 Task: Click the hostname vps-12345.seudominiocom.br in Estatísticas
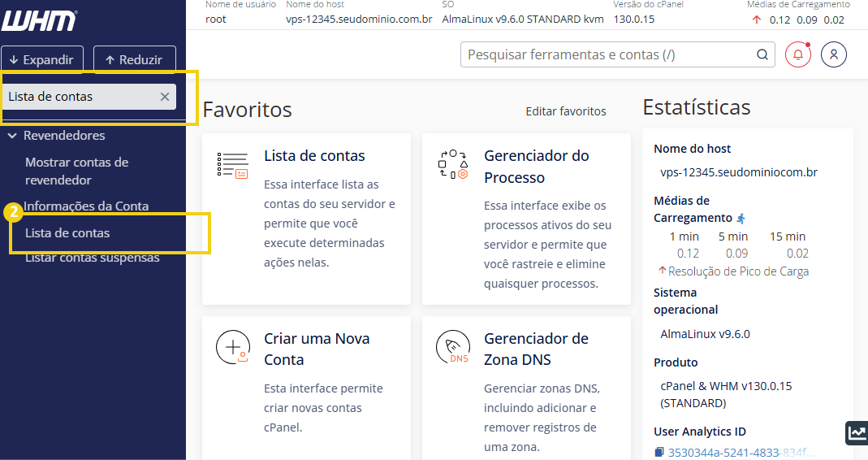[738, 172]
